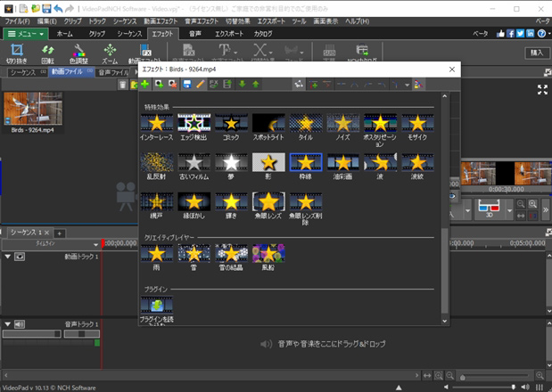Collapse 動画トラック 1 triangle

7,257
